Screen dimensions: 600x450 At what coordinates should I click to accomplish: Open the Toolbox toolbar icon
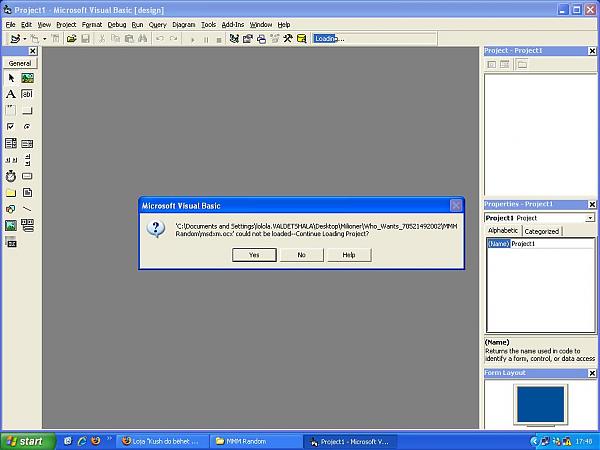288,39
